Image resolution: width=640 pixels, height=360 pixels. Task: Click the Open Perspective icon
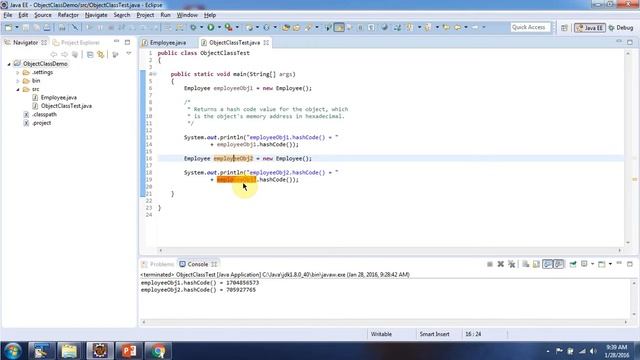(x=564, y=27)
